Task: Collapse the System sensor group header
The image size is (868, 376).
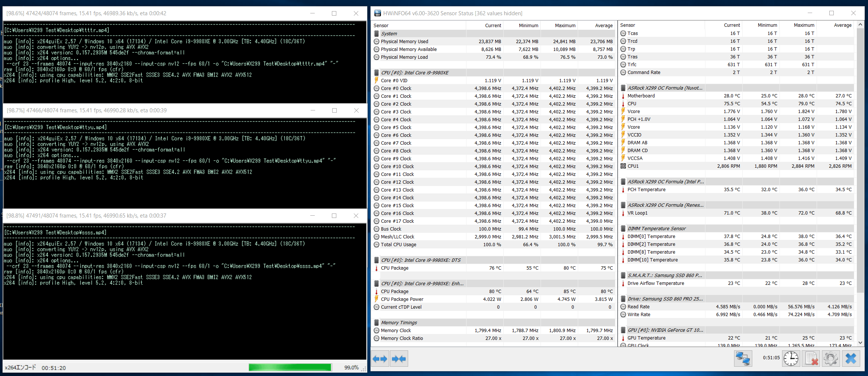Action: [x=389, y=33]
